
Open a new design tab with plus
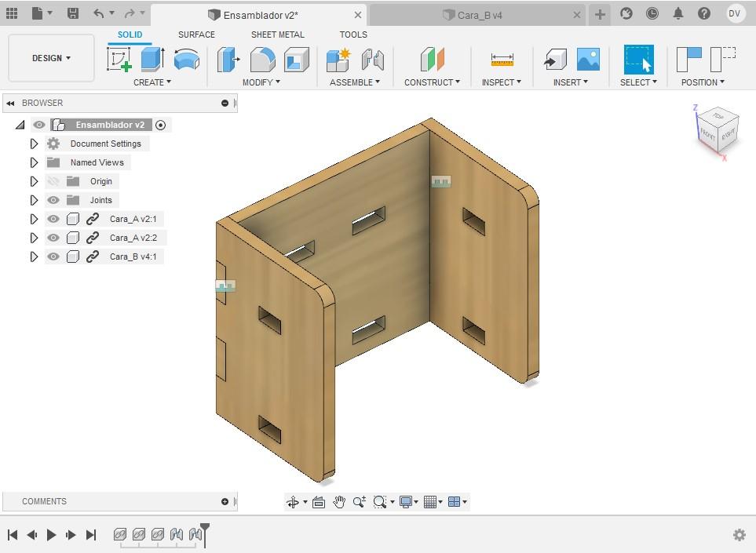[600, 14]
